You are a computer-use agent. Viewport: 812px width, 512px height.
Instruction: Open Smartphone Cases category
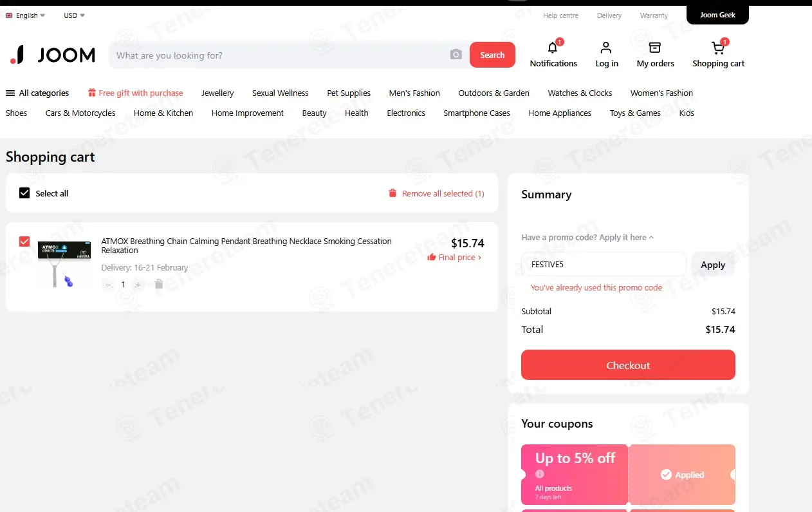pos(477,113)
